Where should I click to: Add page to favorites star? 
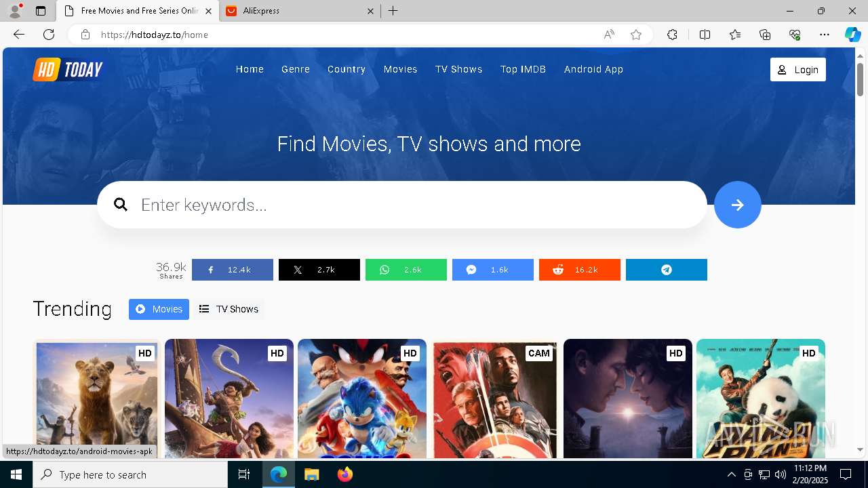click(636, 35)
